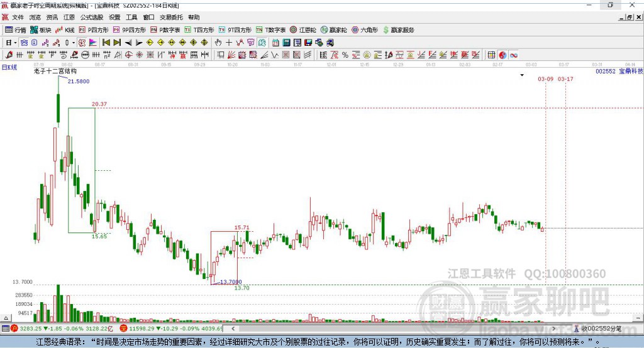Expand the candlestick style dropdown arrow
Viewport: 644px width, 348px height.
click(x=74, y=43)
